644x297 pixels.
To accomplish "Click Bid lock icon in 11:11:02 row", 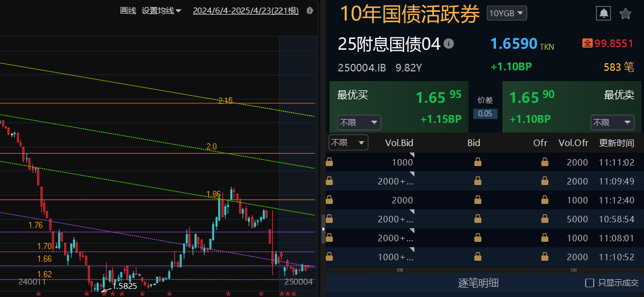I will [478, 162].
